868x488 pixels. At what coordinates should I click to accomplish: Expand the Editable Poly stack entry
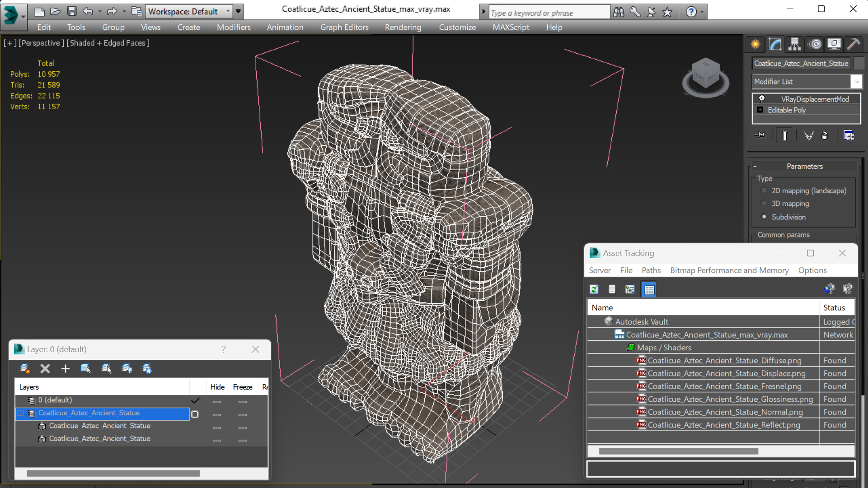[x=760, y=110]
